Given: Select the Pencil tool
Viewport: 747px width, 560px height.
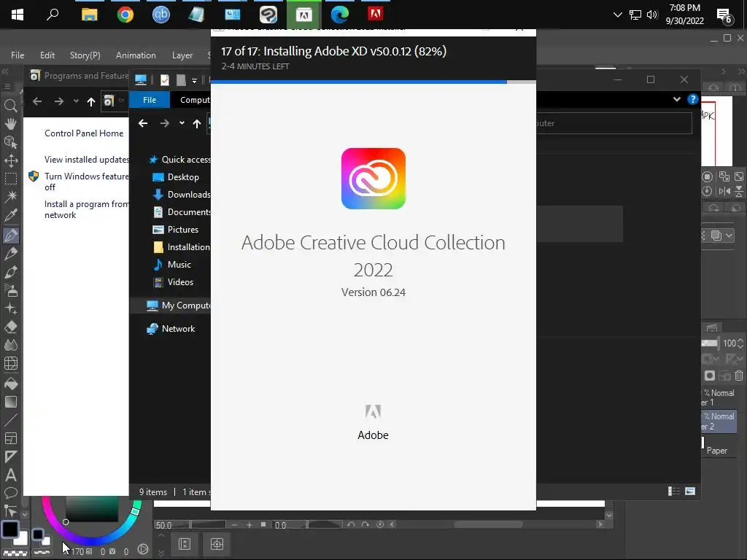Looking at the screenshot, I should pos(10,253).
